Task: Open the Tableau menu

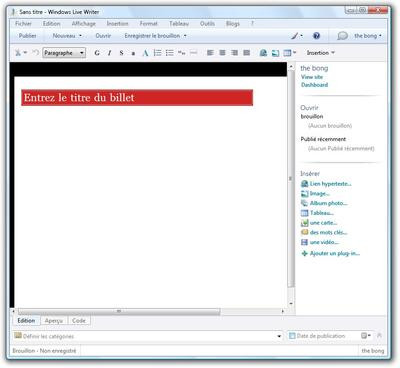Action: pyautogui.click(x=179, y=24)
